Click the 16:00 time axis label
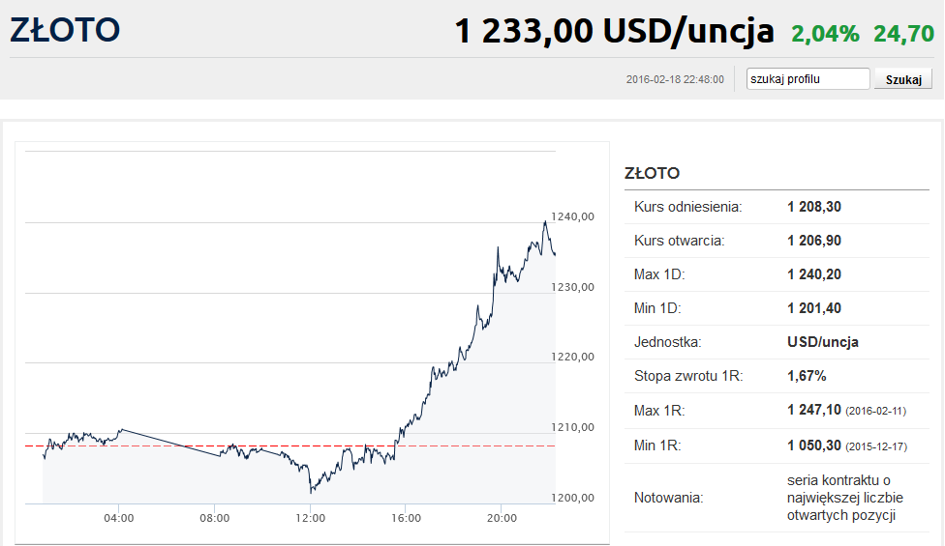The height and width of the screenshot is (546, 945). click(406, 518)
